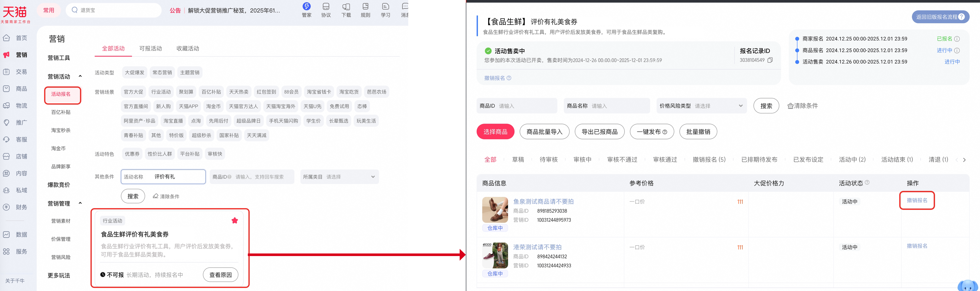The image size is (980, 291).
Task: Click 返回旧版报名流程 button
Action: click(940, 17)
